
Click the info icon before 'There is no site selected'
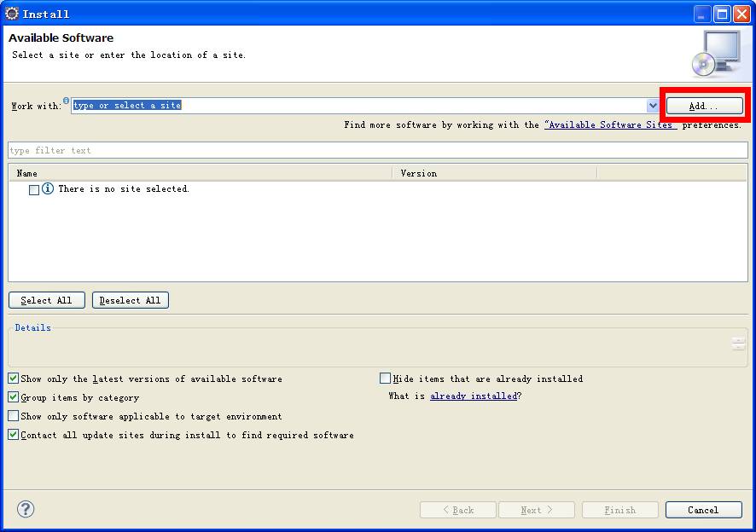[48, 189]
